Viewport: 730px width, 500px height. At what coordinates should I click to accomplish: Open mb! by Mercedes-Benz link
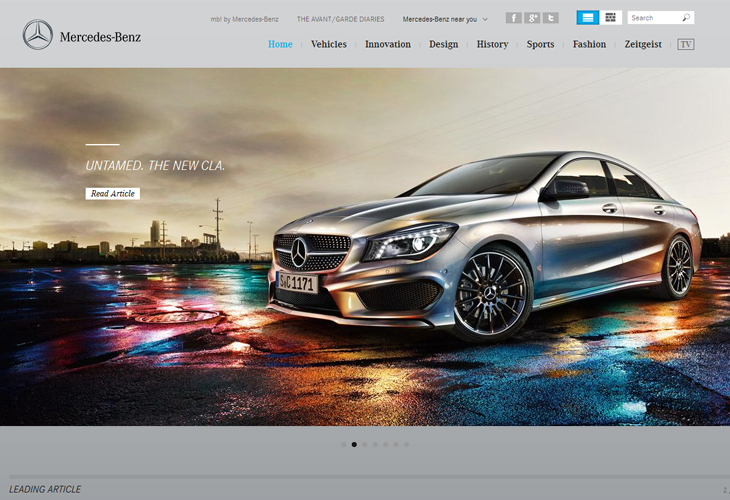[x=244, y=19]
